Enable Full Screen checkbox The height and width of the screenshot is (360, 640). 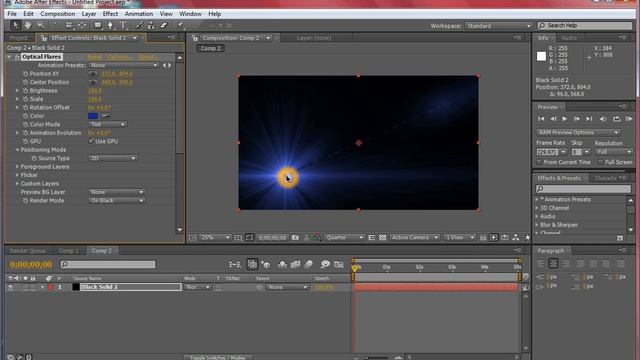[600, 162]
